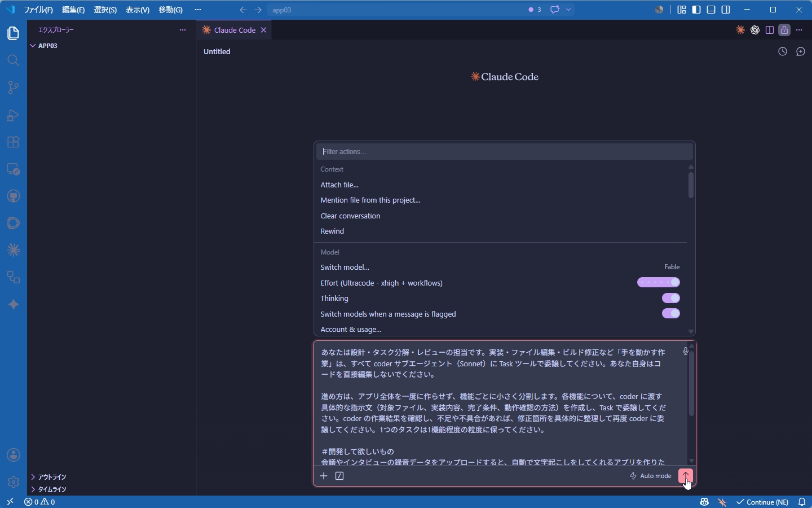812x508 pixels.
Task: Click the Filter actions input field
Action: coord(504,151)
